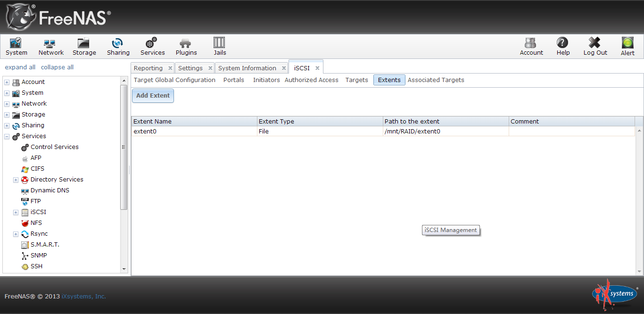This screenshot has width=644, height=314.
Task: Click the Log Out icon
Action: (x=595, y=47)
